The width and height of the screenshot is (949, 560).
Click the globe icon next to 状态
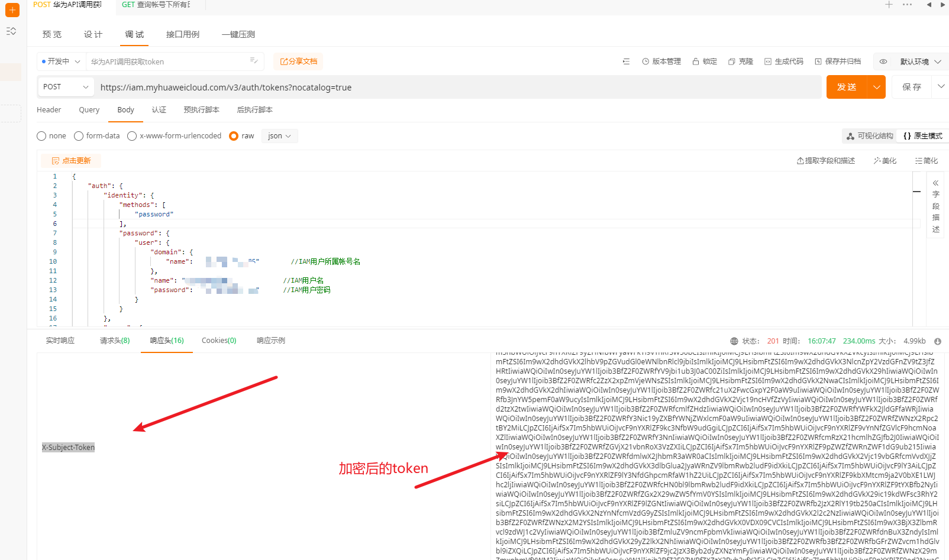734,341
